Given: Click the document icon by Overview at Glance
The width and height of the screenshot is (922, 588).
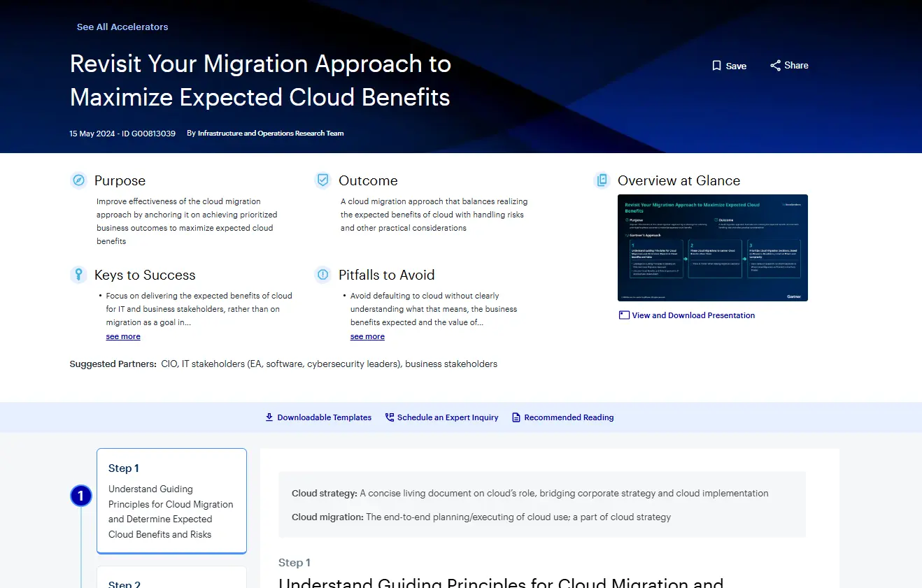Looking at the screenshot, I should pos(602,180).
